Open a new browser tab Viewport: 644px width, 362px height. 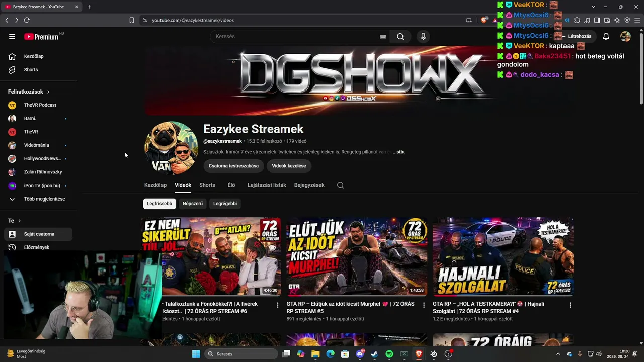89,7
